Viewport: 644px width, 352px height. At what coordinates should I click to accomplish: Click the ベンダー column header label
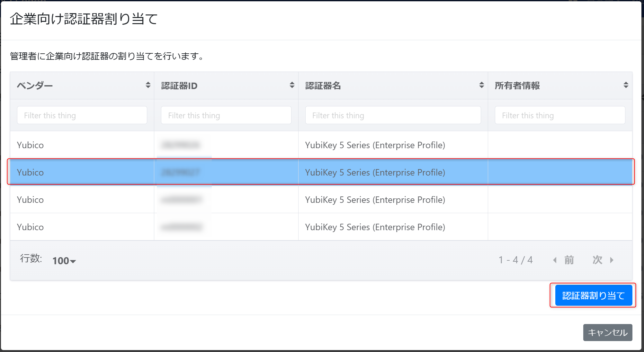[35, 86]
